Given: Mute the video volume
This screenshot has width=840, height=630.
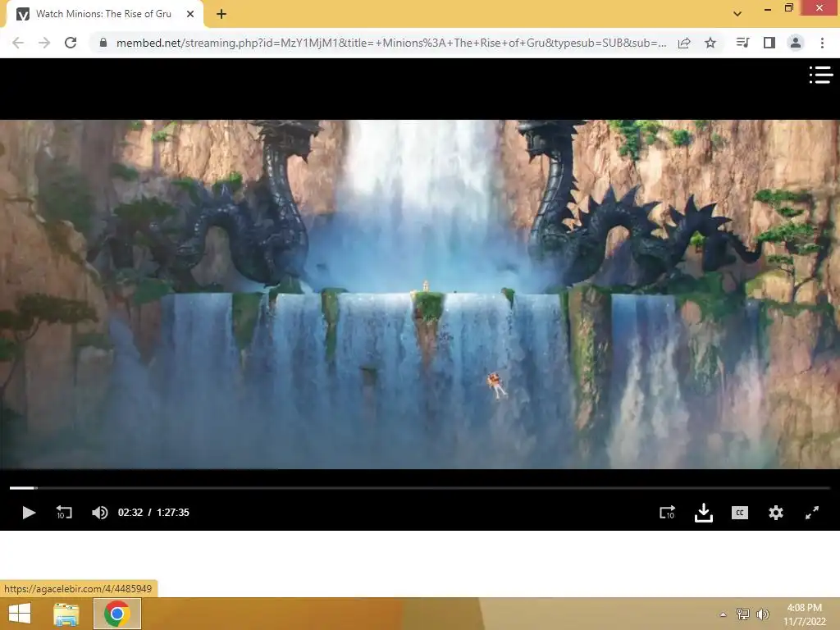Looking at the screenshot, I should coord(99,513).
